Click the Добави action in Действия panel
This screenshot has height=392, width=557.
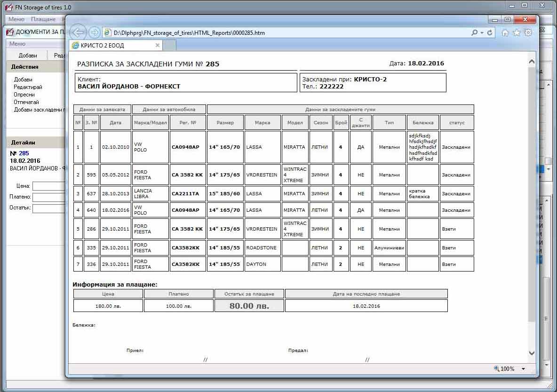coord(23,80)
